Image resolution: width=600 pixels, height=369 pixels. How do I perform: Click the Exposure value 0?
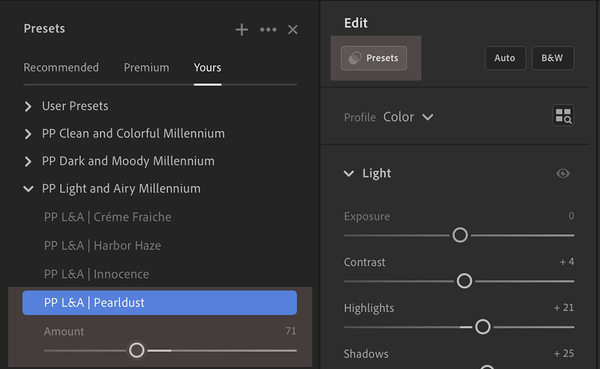(x=571, y=216)
